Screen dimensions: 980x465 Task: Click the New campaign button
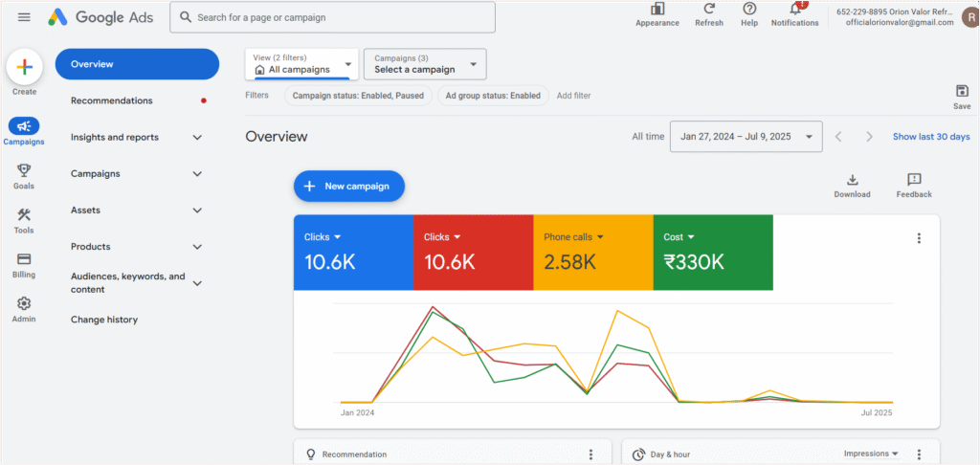pyautogui.click(x=349, y=187)
